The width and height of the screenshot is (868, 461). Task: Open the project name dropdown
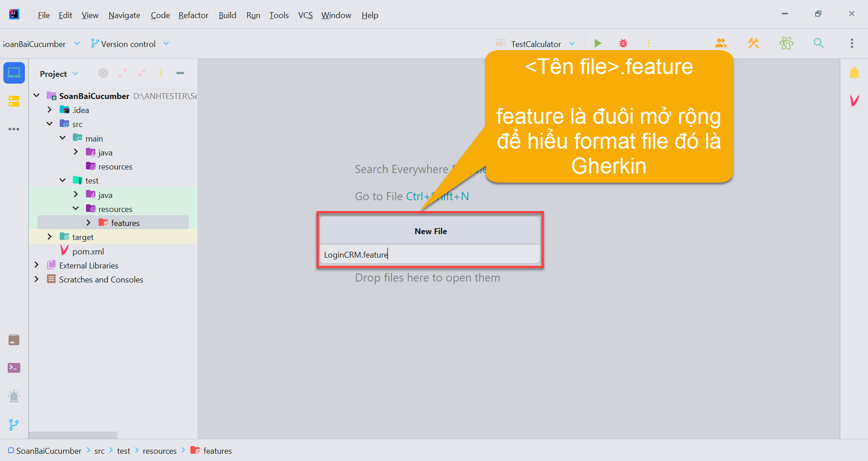(41, 44)
